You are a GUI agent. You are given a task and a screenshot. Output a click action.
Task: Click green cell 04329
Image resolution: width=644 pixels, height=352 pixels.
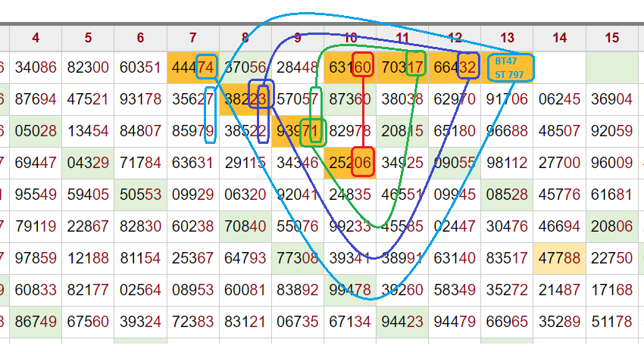pyautogui.click(x=89, y=162)
